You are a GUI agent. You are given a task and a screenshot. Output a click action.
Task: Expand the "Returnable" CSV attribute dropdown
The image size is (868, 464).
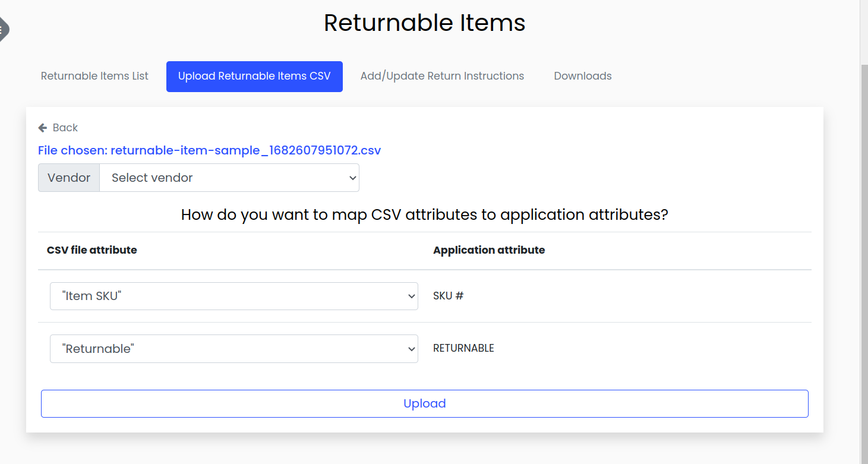click(x=233, y=349)
